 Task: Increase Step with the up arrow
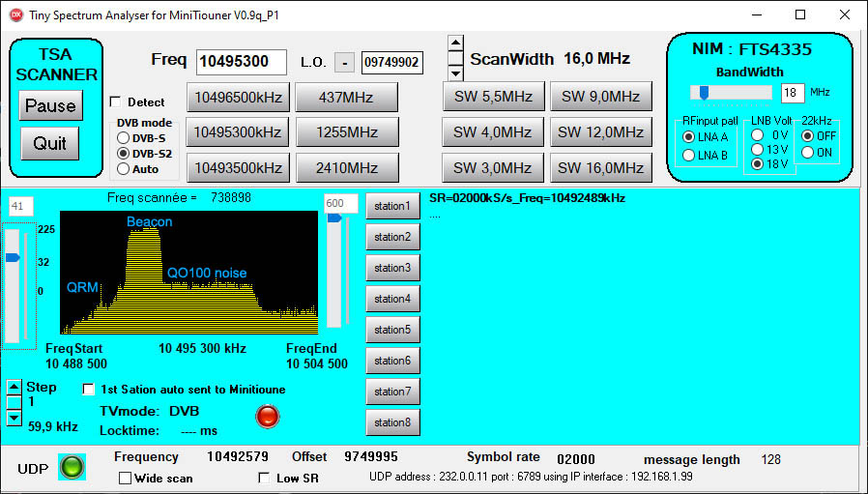point(14,387)
